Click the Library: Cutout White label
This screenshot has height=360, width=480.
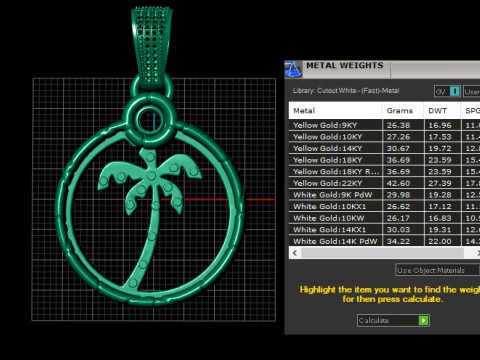346,91
